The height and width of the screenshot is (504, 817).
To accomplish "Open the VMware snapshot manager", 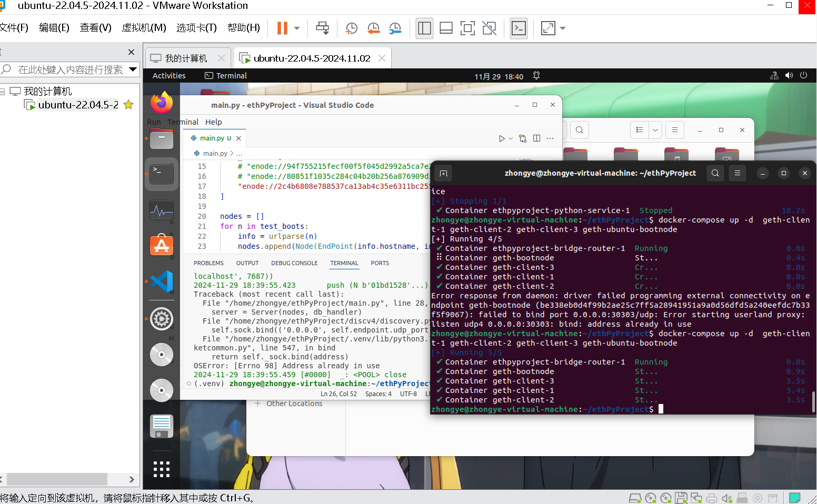I will (x=395, y=28).
